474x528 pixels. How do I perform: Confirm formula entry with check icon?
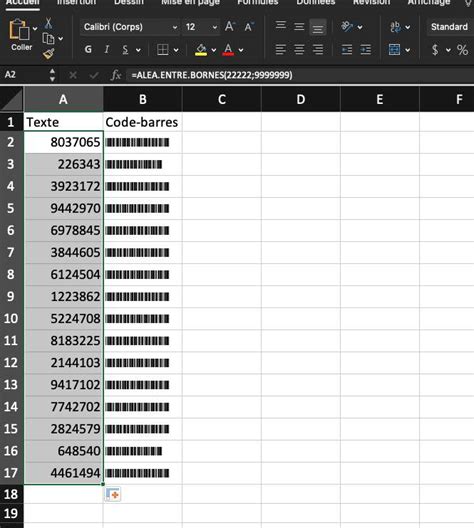(94, 75)
